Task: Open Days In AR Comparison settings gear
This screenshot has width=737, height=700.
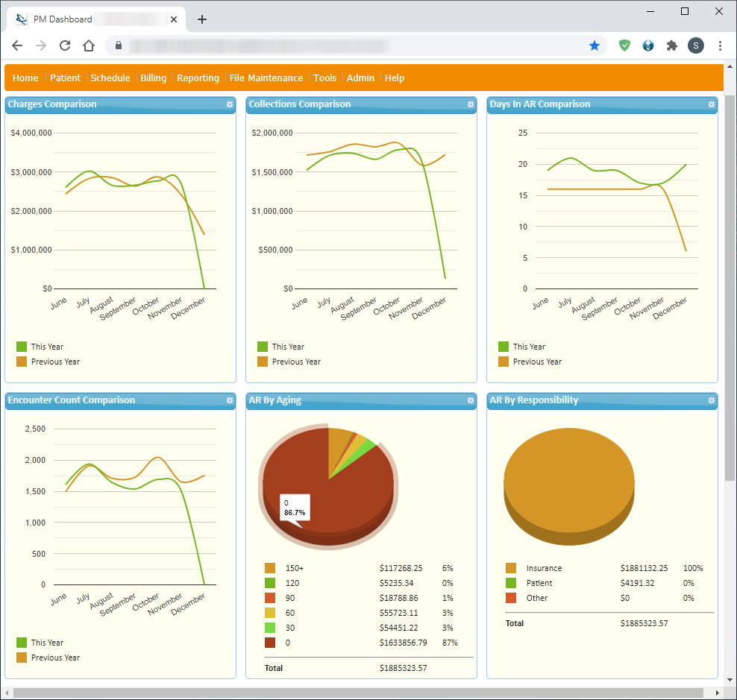Action: (x=711, y=105)
